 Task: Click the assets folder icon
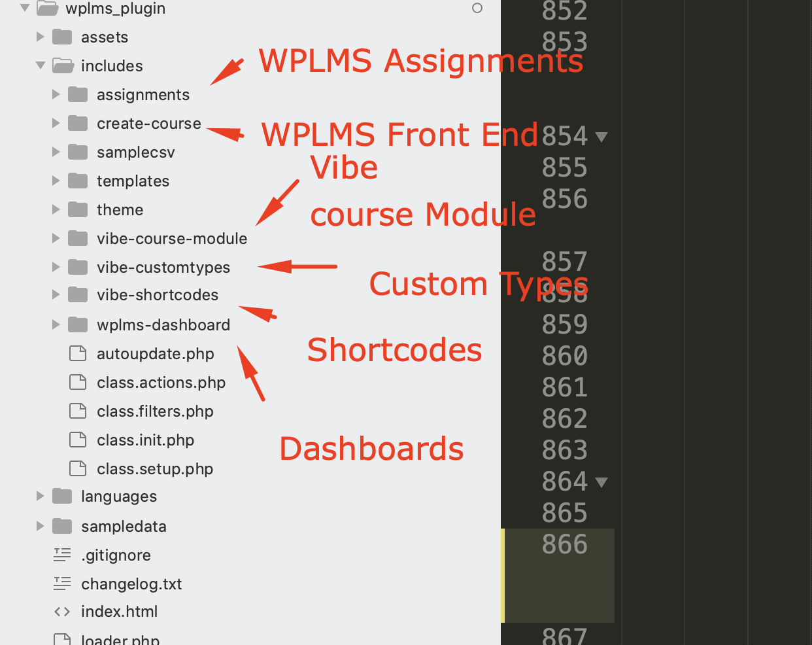tap(62, 37)
